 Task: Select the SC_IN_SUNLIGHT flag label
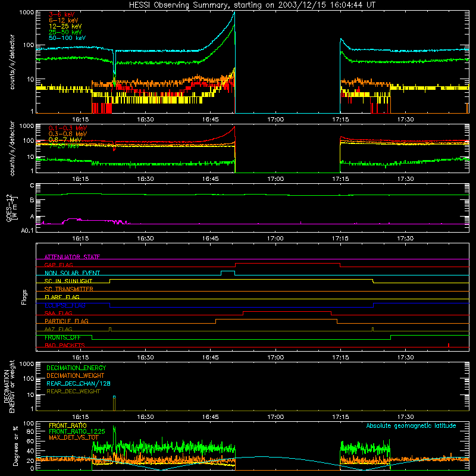[68, 281]
